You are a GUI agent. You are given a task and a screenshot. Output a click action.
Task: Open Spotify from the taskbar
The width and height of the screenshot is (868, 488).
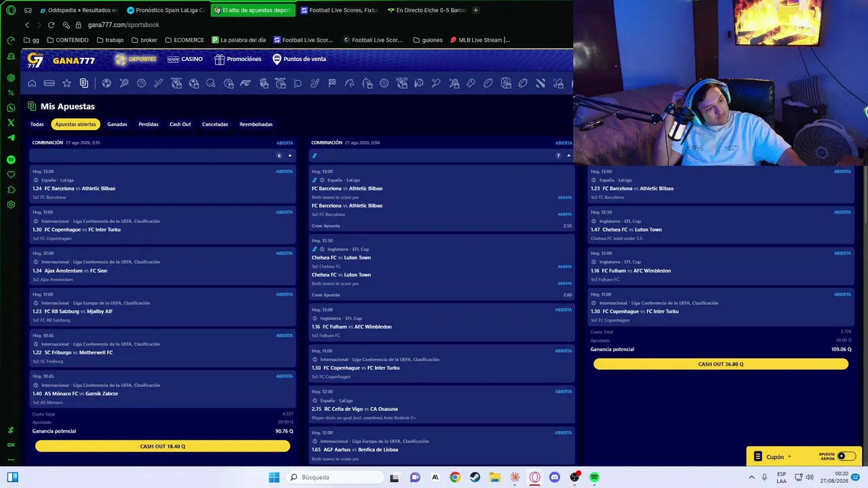[595, 477]
